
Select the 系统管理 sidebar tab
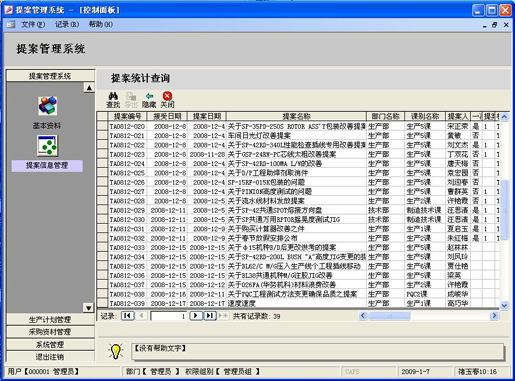pos(50,344)
